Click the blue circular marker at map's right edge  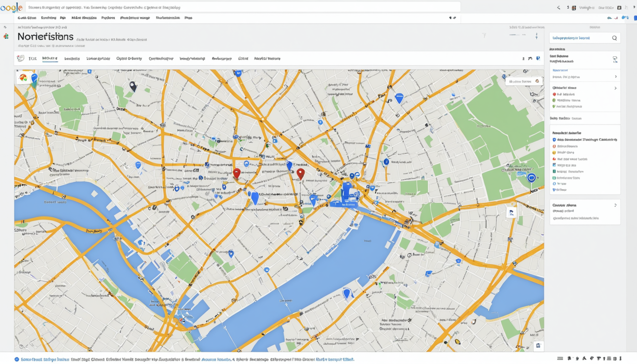point(531,178)
